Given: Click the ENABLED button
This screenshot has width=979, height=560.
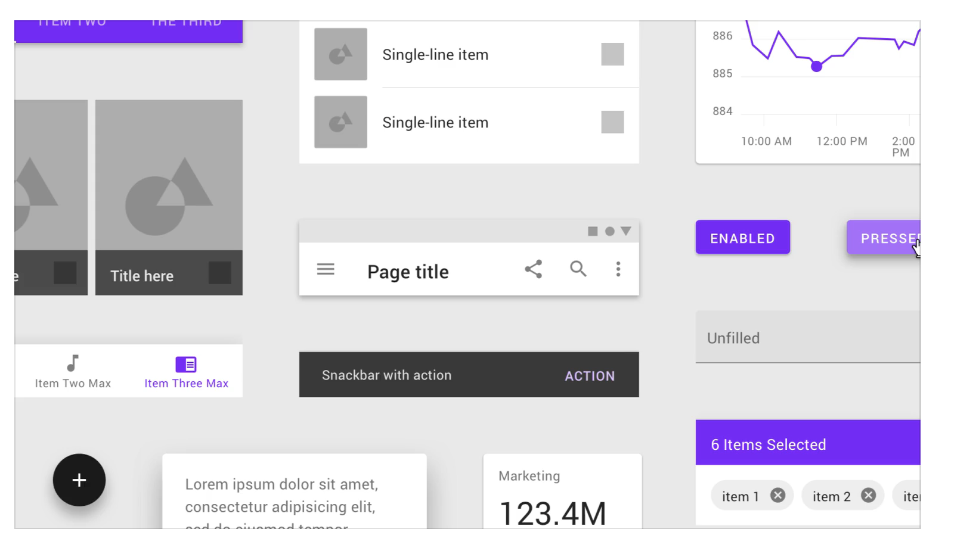Looking at the screenshot, I should 743,237.
